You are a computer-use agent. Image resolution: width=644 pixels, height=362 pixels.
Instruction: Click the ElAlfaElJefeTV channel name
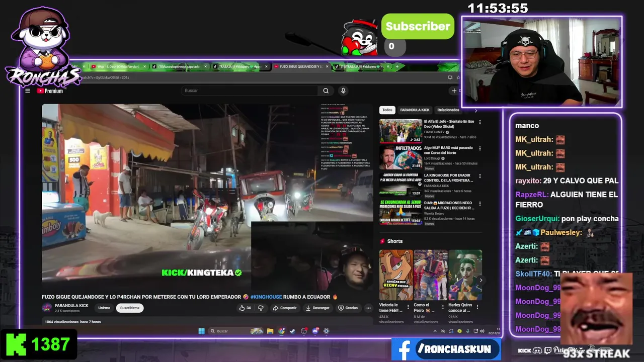[x=435, y=132]
